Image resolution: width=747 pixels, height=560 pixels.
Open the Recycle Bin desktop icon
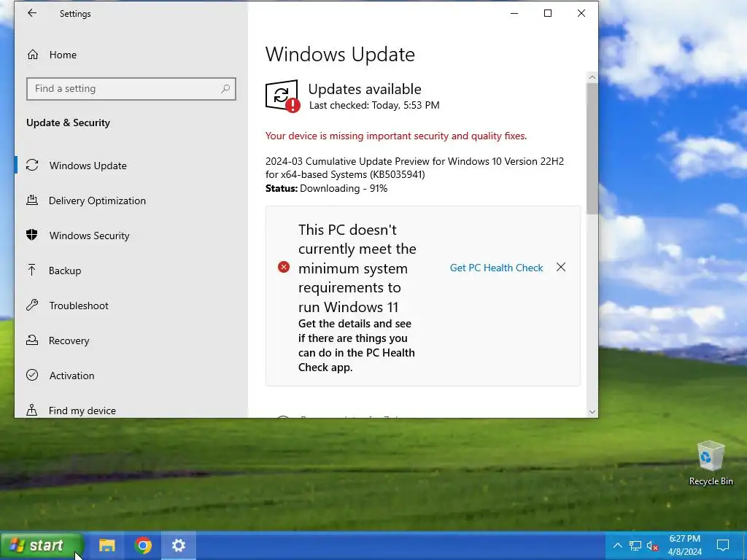[711, 463]
